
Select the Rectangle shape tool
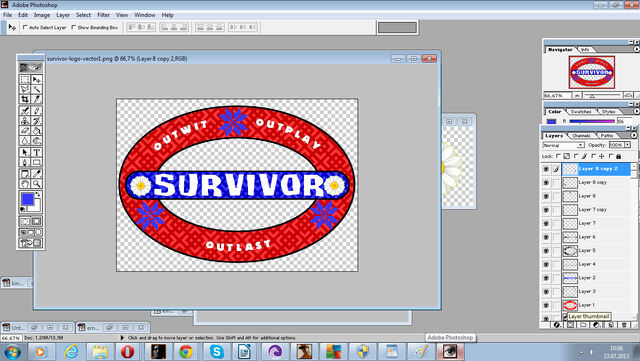(37, 163)
